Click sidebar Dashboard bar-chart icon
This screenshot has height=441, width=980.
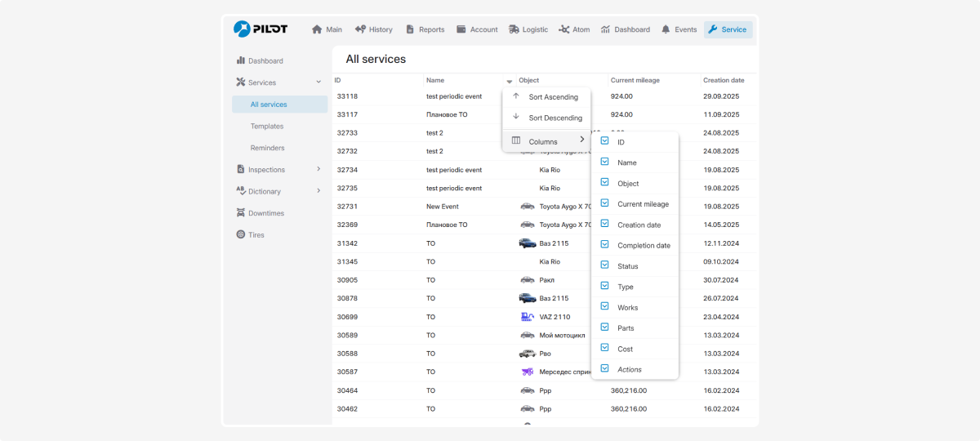click(x=241, y=60)
